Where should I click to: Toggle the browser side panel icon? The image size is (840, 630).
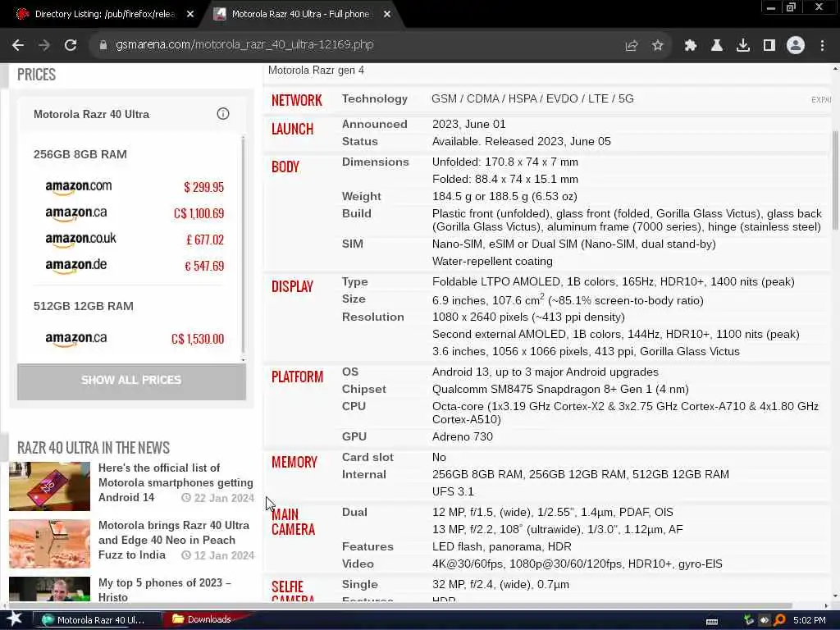click(769, 46)
